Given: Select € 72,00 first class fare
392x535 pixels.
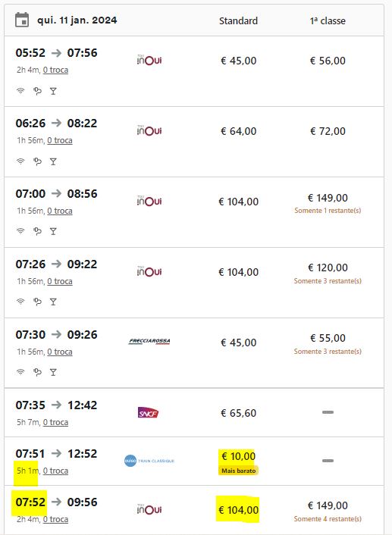Looking at the screenshot, I should pos(328,131).
